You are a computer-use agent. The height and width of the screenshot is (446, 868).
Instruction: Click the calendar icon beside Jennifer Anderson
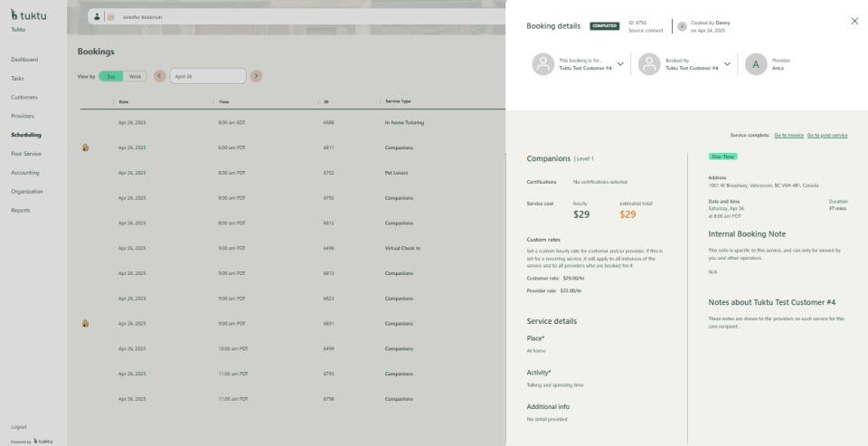[x=111, y=16]
